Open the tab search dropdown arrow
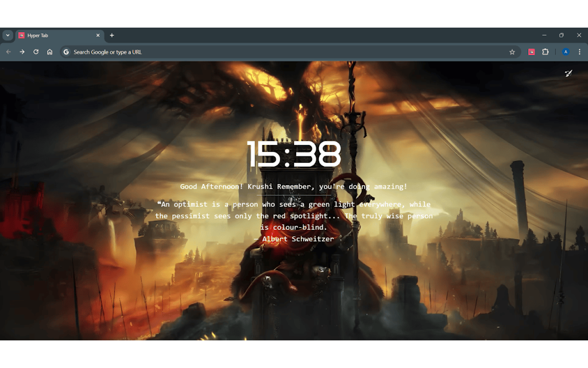The width and height of the screenshot is (588, 368). click(x=7, y=35)
